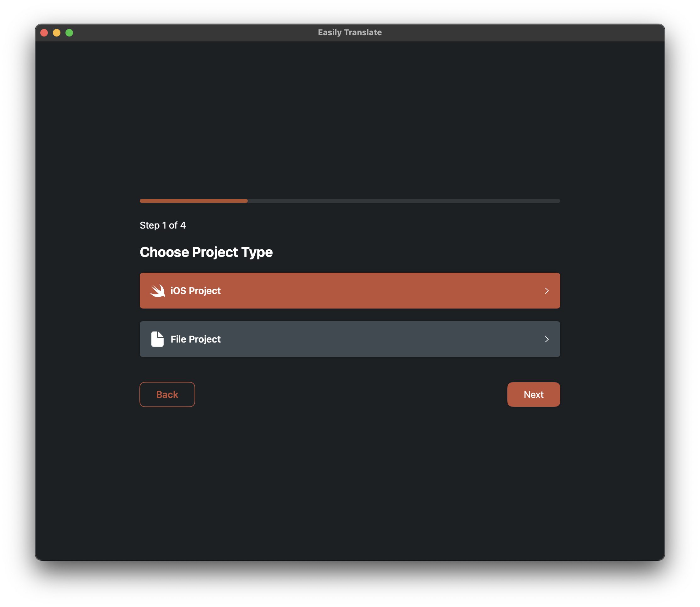Click the document icon beside File Project
The image size is (700, 607).
click(157, 339)
